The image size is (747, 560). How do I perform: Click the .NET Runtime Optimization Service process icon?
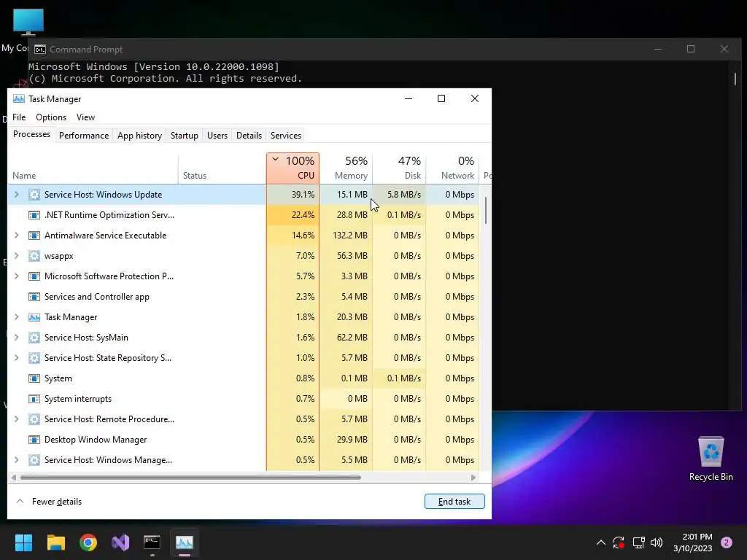point(34,215)
